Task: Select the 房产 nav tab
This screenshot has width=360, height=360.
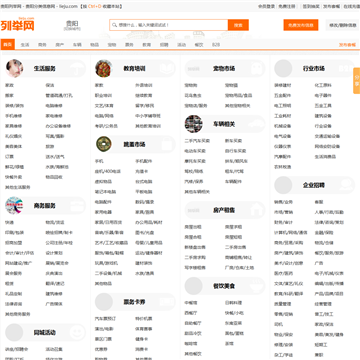Action: click(60, 45)
